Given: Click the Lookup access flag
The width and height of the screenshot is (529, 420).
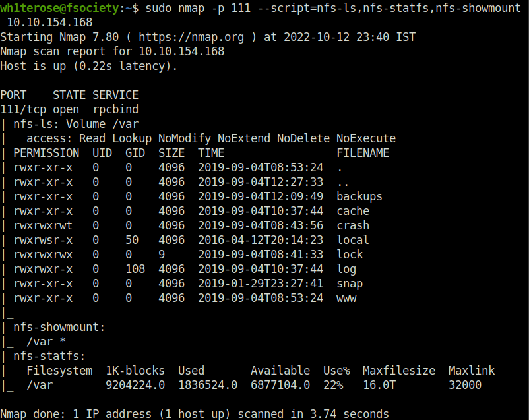Looking at the screenshot, I should [x=132, y=138].
